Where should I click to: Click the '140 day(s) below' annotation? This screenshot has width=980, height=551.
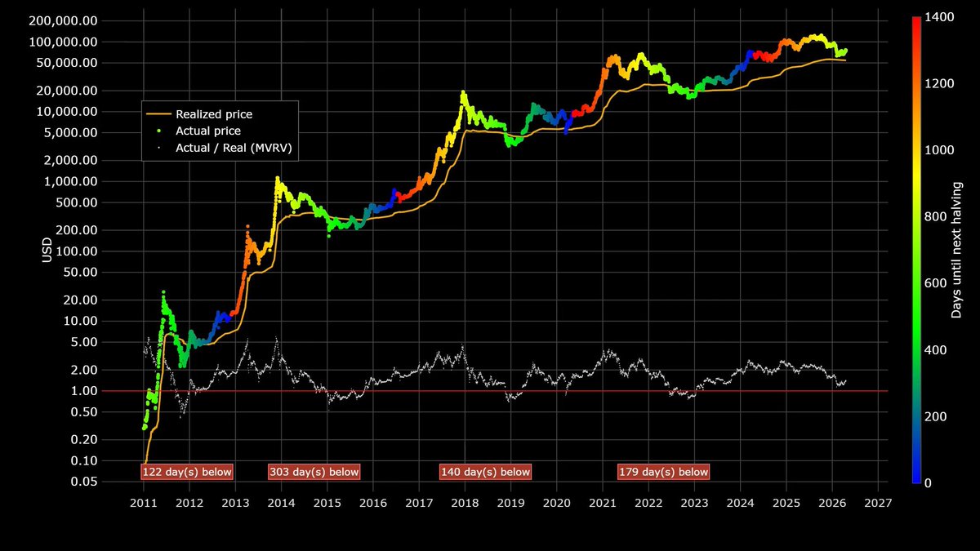click(x=484, y=472)
